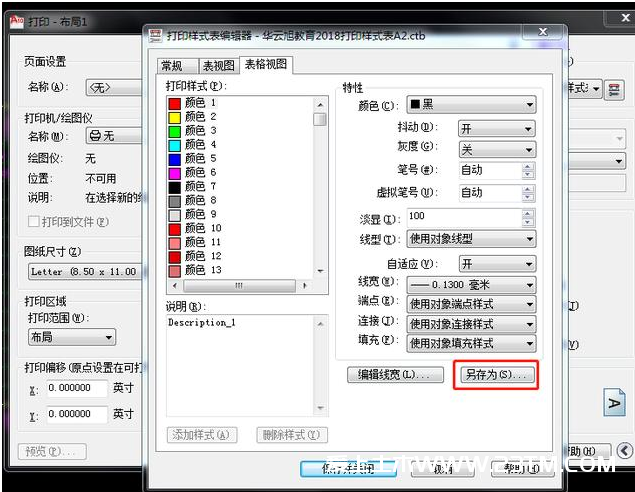
Task: Collapse the Print dialog options with round arrow
Action: [x=624, y=450]
